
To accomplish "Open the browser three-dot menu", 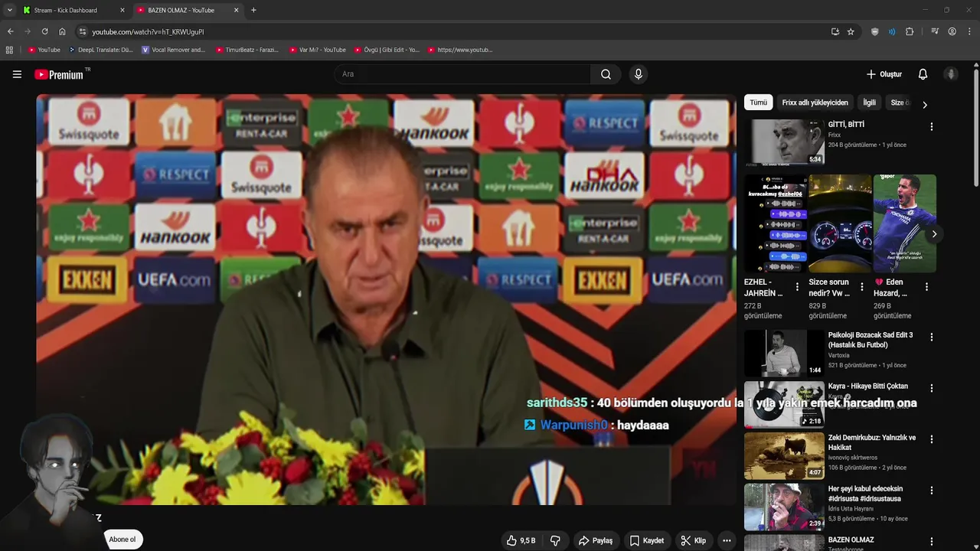I will tap(970, 31).
